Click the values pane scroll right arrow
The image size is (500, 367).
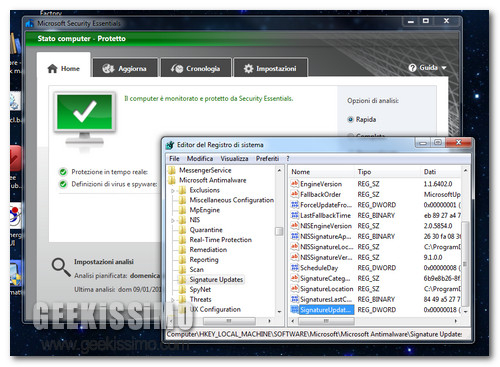point(456,321)
